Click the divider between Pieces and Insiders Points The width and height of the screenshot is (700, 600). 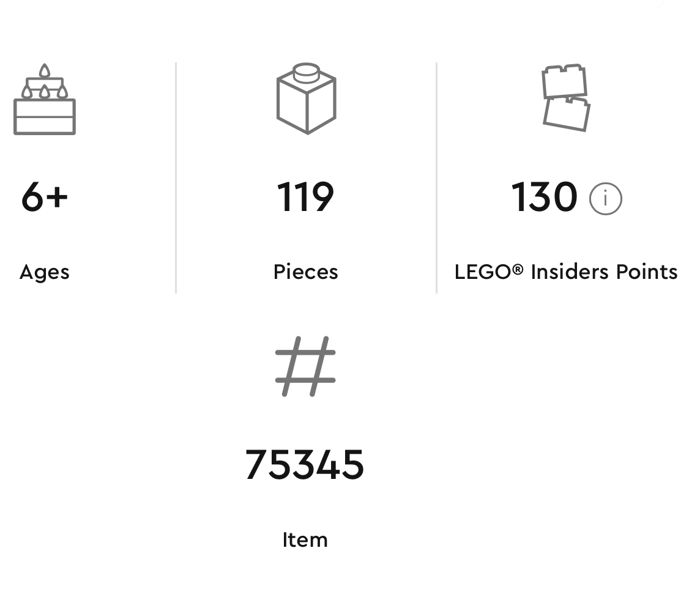tap(436, 178)
